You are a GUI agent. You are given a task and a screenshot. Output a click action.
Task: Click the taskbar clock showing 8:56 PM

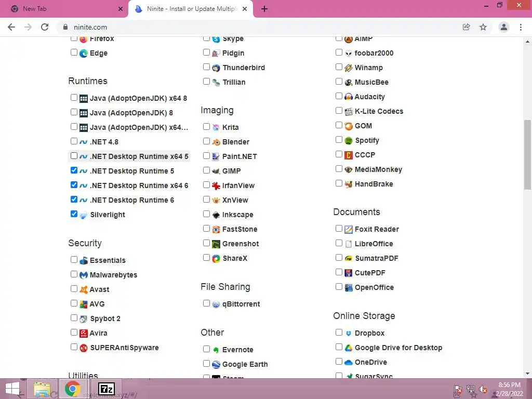(x=509, y=389)
